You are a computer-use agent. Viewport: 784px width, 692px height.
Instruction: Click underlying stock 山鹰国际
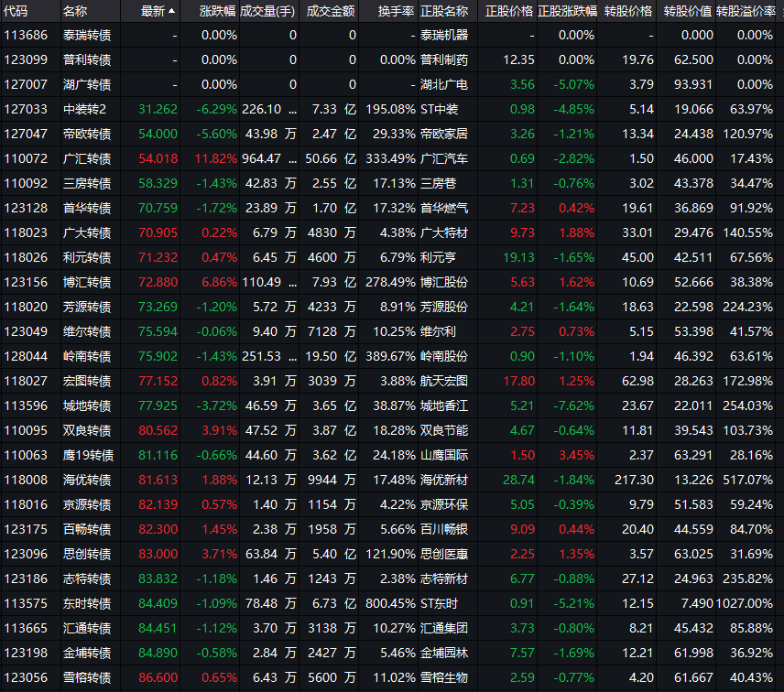tap(444, 455)
